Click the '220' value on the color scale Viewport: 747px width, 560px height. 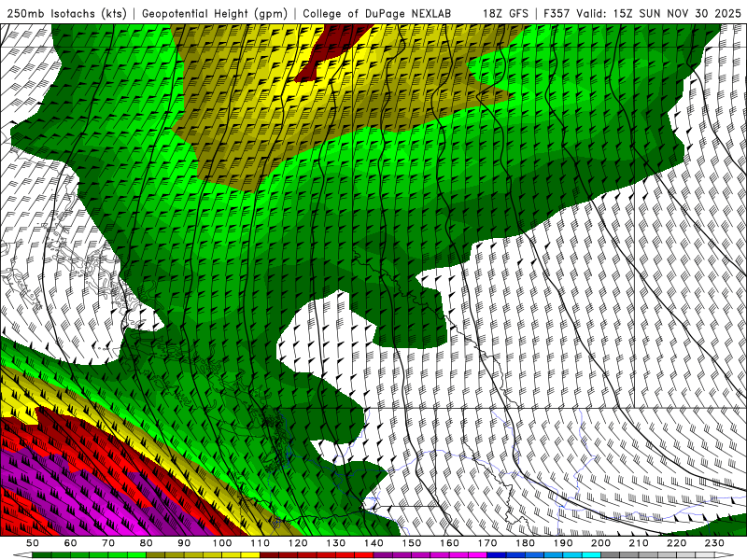(676, 543)
